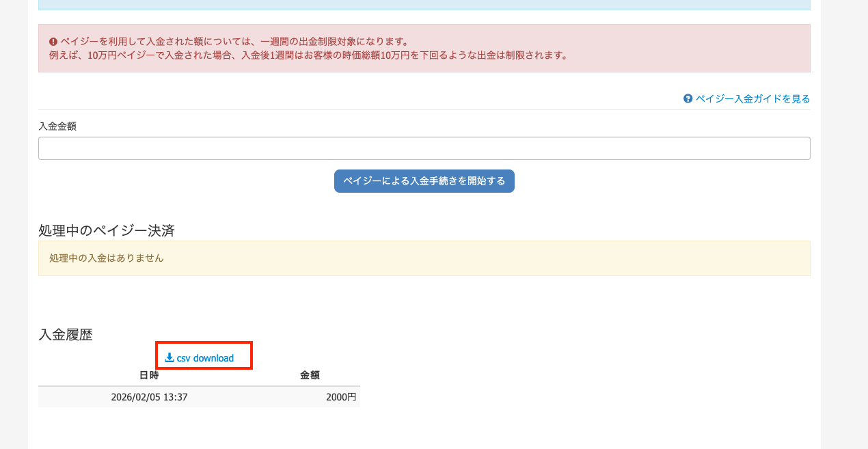
Task: Click the warning line about 一週間の出金制限対象
Action: [x=234, y=42]
